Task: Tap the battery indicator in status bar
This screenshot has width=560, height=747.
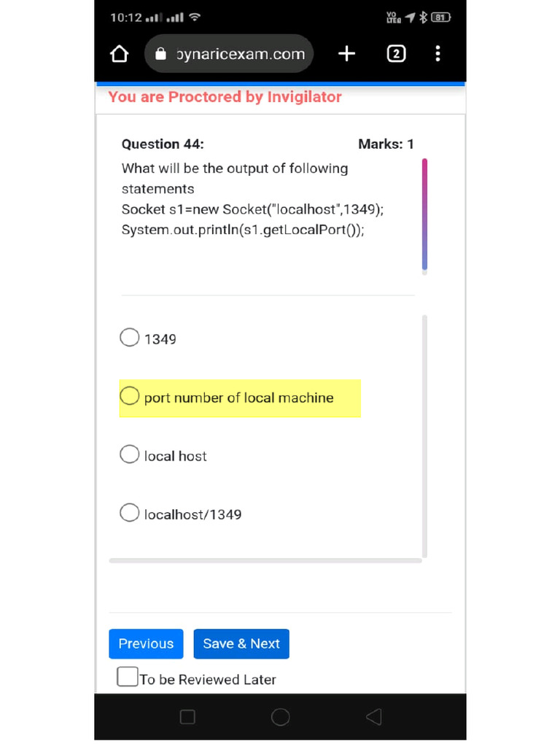Action: point(440,18)
